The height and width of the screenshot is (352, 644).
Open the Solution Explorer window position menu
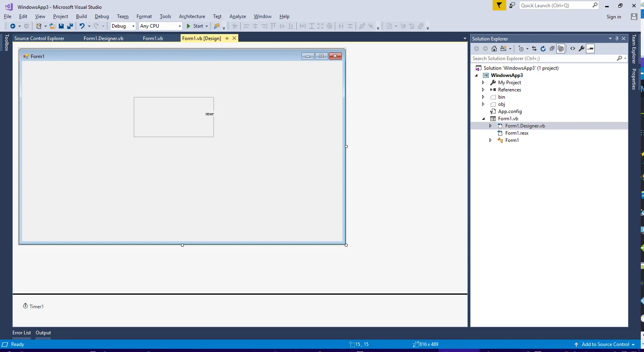pos(610,38)
